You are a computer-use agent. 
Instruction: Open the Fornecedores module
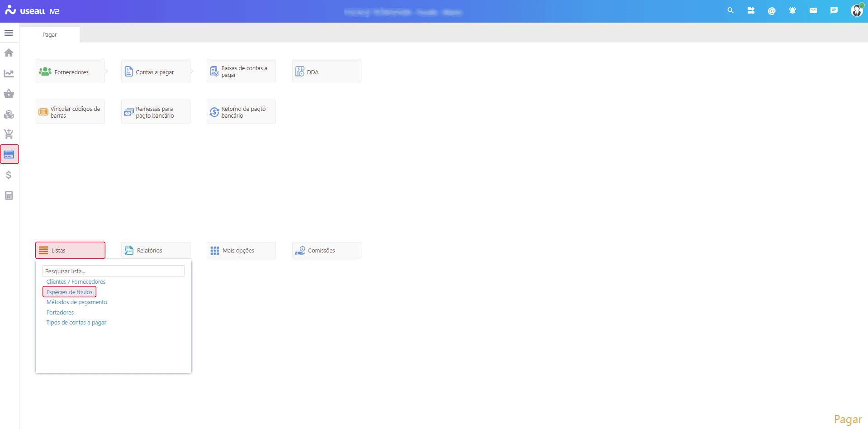(70, 71)
